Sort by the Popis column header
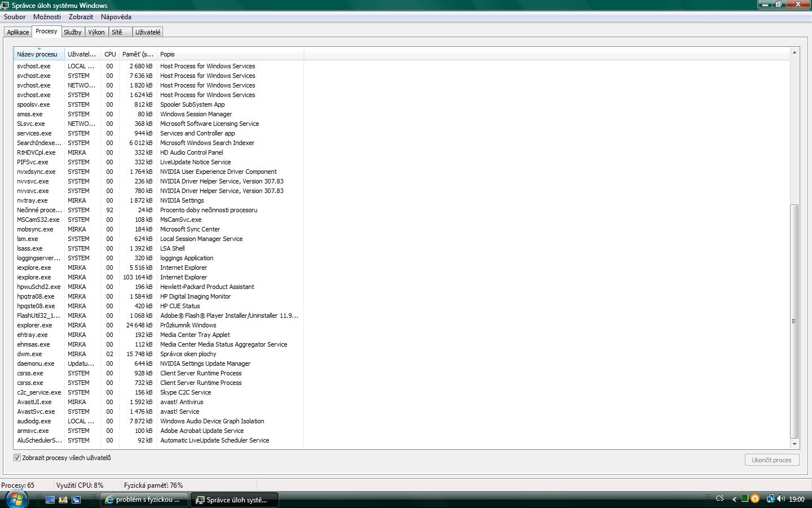The width and height of the screenshot is (812, 508). tap(230, 54)
